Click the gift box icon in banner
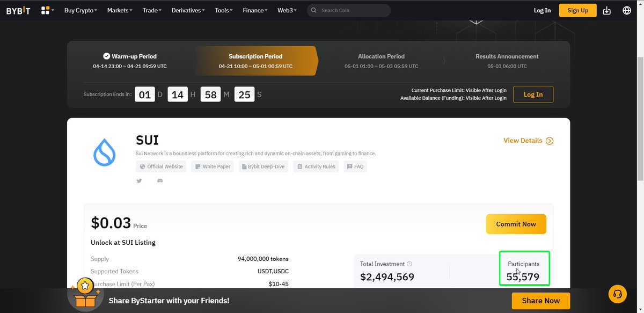This screenshot has height=313, width=644. click(85, 294)
